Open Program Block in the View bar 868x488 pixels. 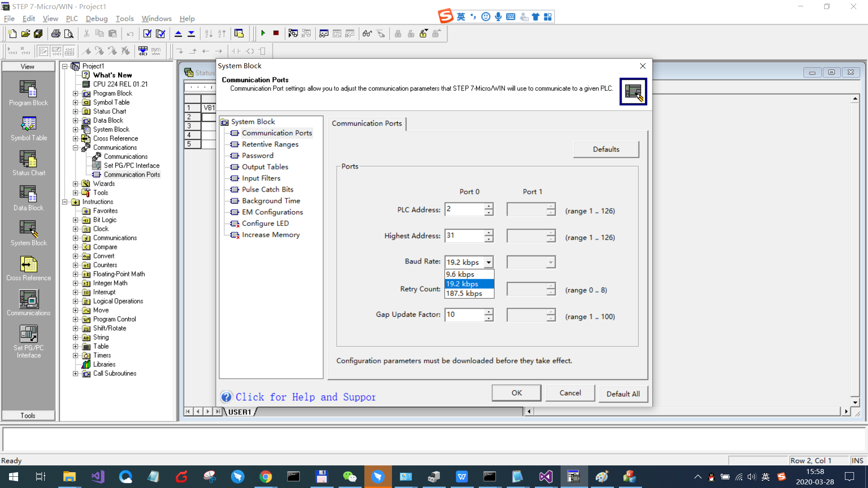(28, 93)
